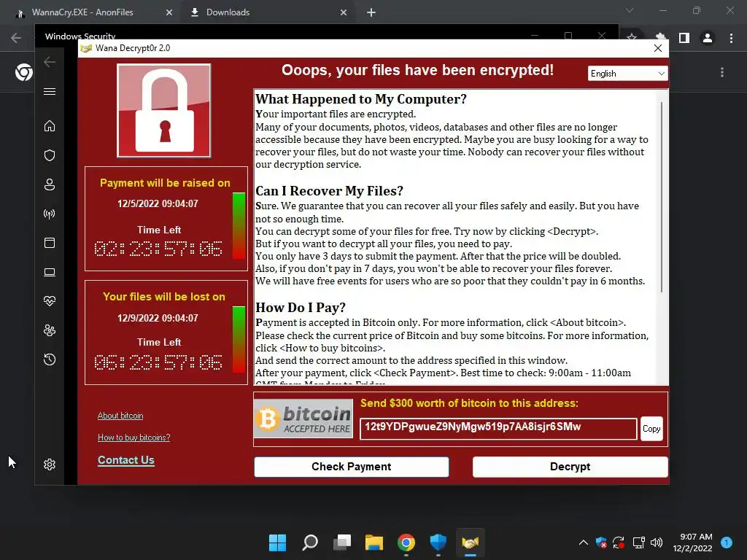Click the ransom note scrollbar

click(x=662, y=196)
